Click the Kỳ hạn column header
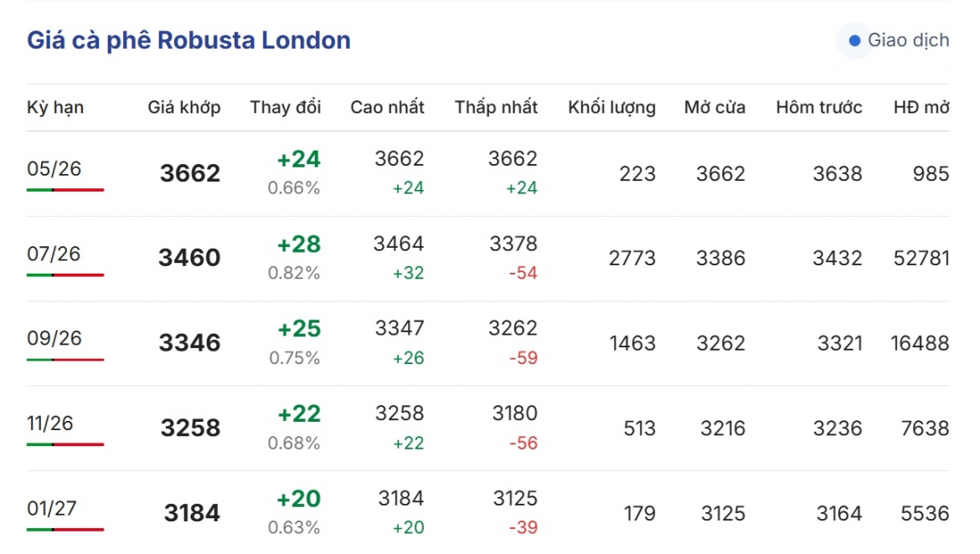The height and width of the screenshot is (554, 980). (x=55, y=107)
